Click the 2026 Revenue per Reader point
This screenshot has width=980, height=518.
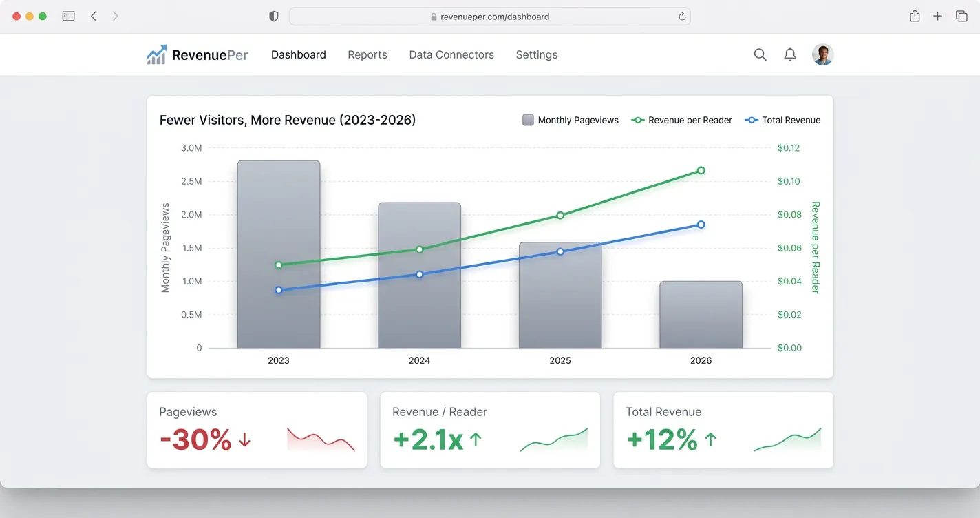click(701, 170)
